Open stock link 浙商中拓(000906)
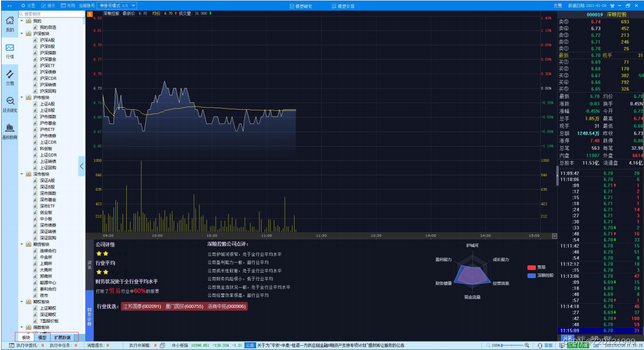Screen dimensions: 644x350 [226, 306]
